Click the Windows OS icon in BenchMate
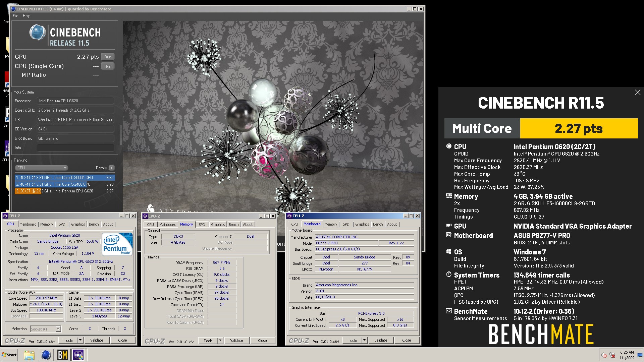Screen dimensions: 644x362 [x=449, y=251]
